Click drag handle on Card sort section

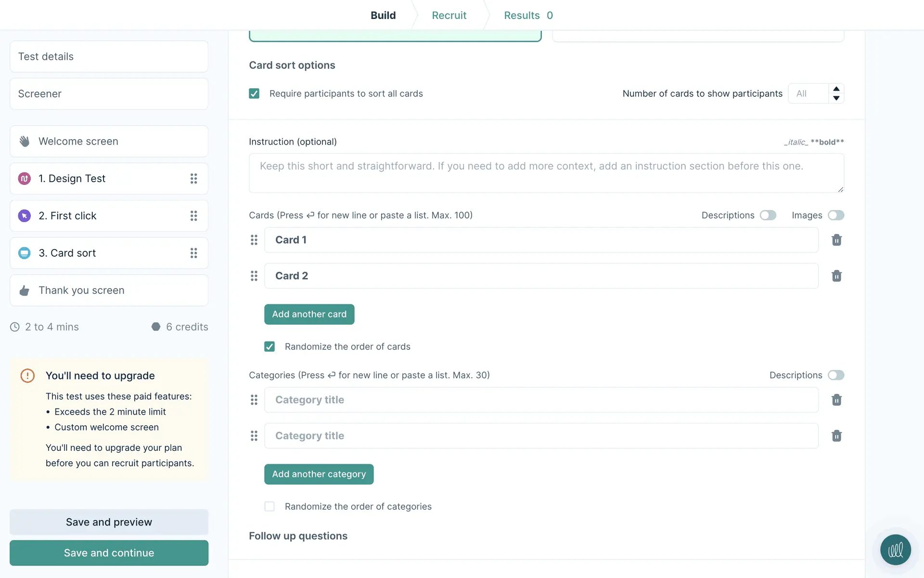tap(193, 253)
